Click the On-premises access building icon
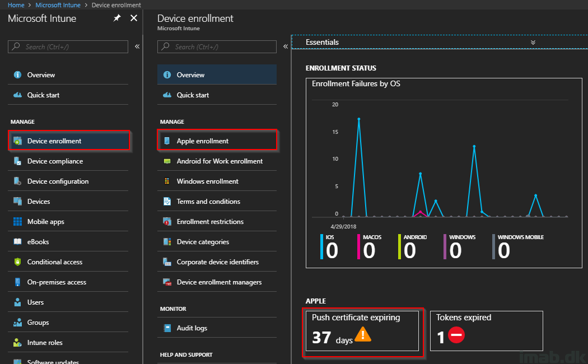This screenshot has width=588, height=364. coord(17,282)
